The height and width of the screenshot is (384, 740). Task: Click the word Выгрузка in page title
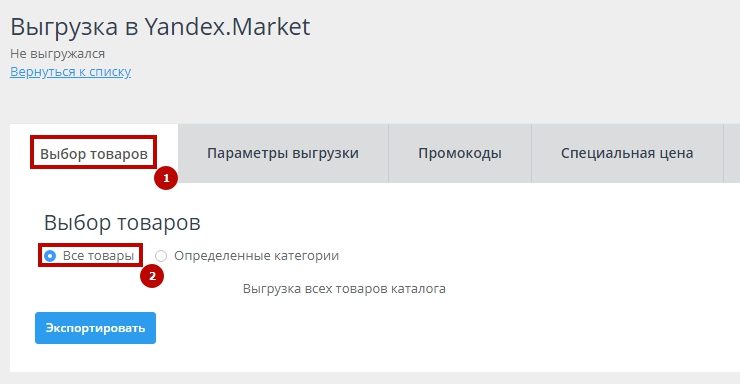click(64, 27)
